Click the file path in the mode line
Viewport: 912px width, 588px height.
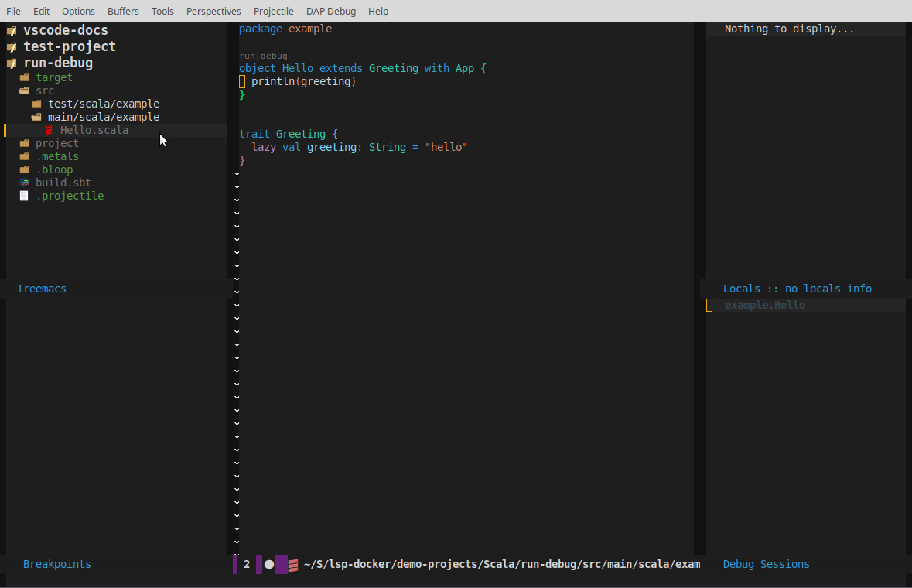point(501,564)
